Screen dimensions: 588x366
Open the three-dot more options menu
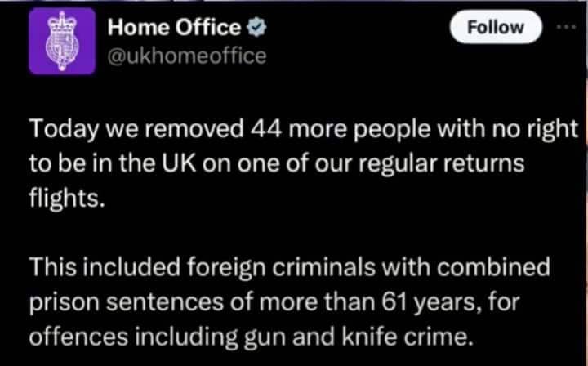[566, 26]
